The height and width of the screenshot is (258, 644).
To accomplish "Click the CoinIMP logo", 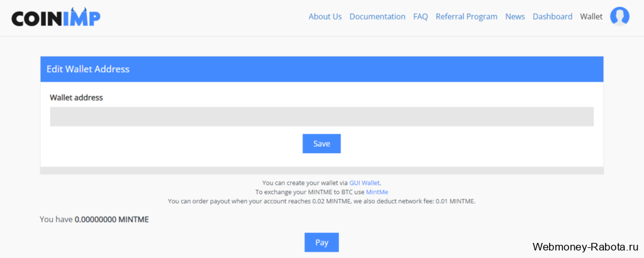I will 56,17.
